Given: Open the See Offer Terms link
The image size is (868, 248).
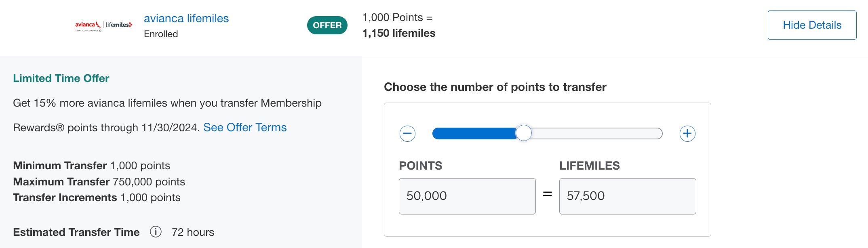Looking at the screenshot, I should [x=245, y=127].
